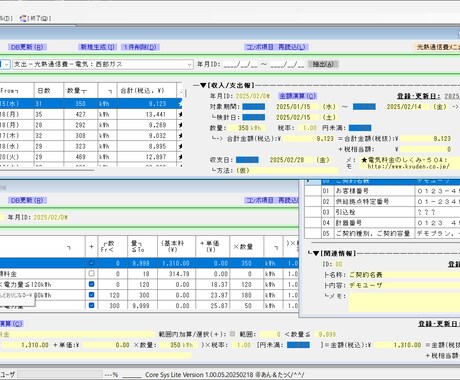Select the 350 kWh 9,123 table row
Screen dimensions: 460x380
(91, 104)
